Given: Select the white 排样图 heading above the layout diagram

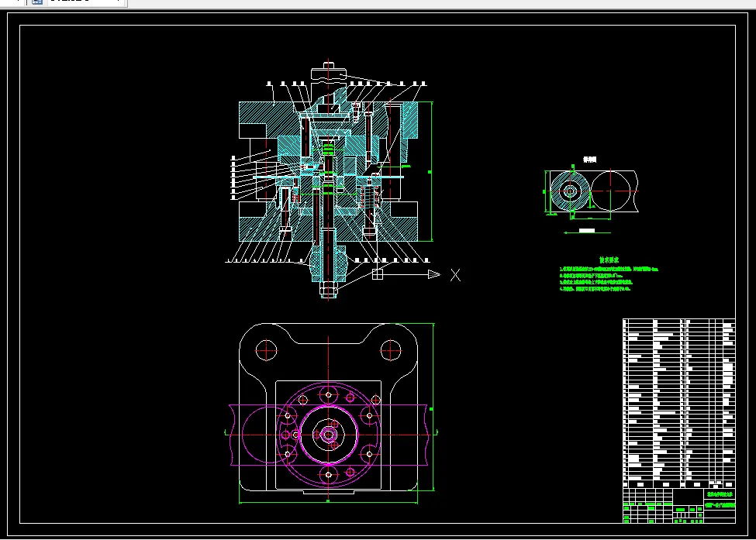Looking at the screenshot, I should click(589, 160).
